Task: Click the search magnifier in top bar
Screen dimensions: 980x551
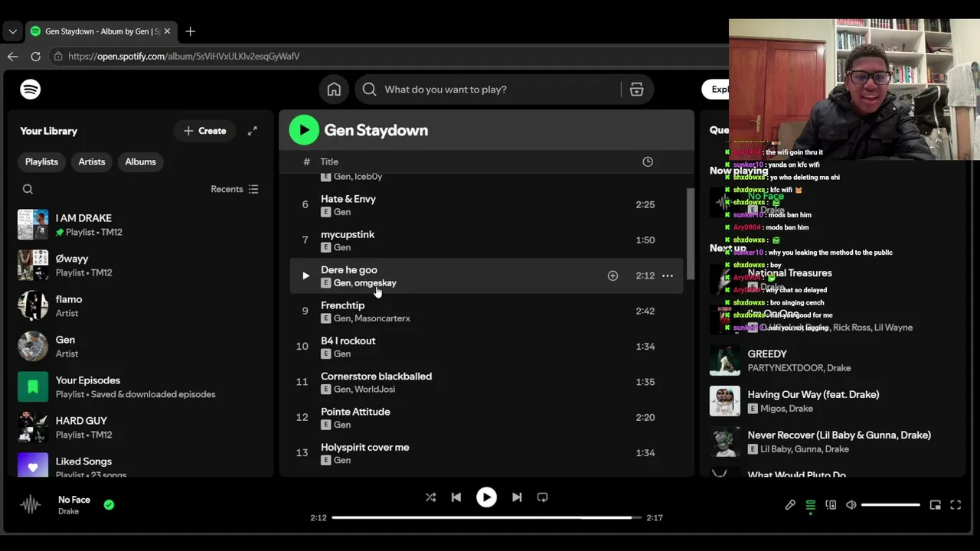Action: click(369, 90)
